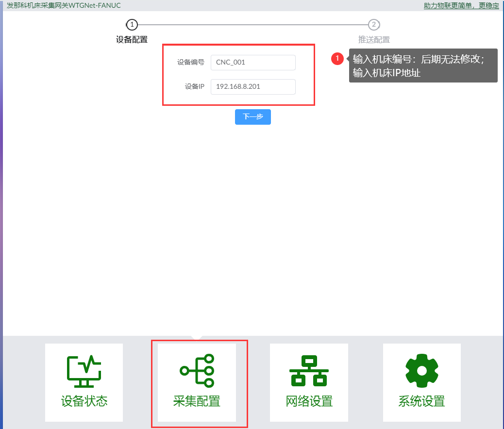The height and width of the screenshot is (429, 504).
Task: Click the 采集配置 label text
Action: (197, 401)
